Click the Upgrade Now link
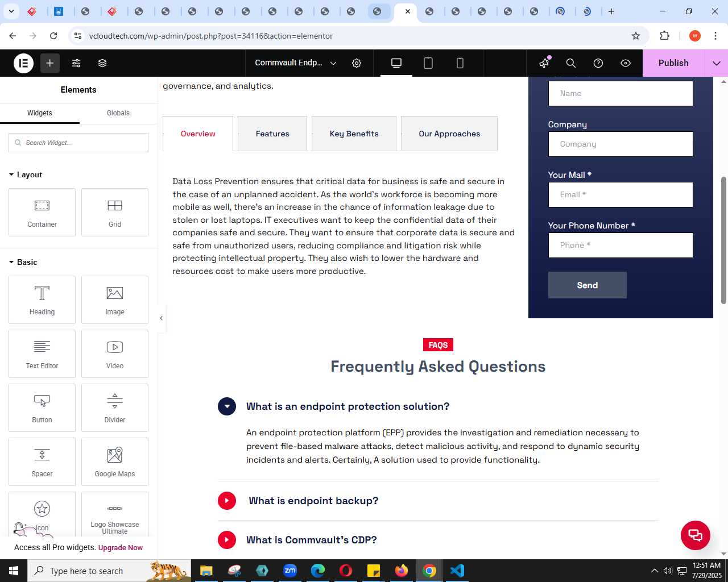 coord(121,548)
